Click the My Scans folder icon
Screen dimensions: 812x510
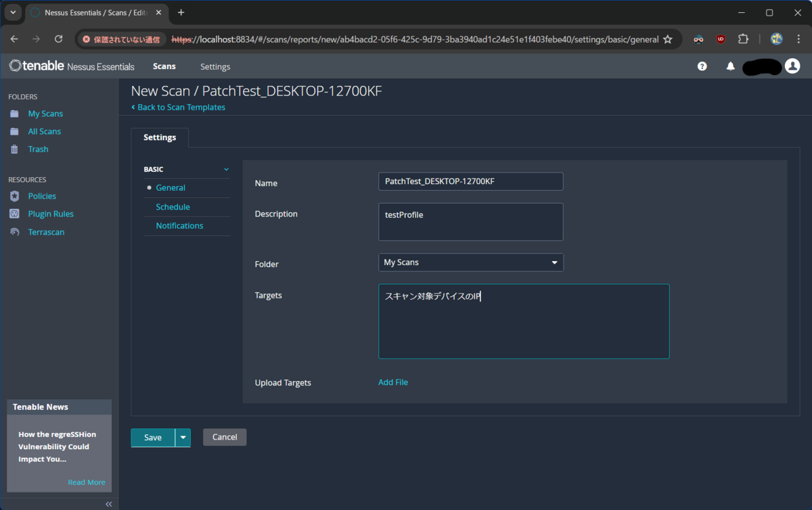(14, 114)
